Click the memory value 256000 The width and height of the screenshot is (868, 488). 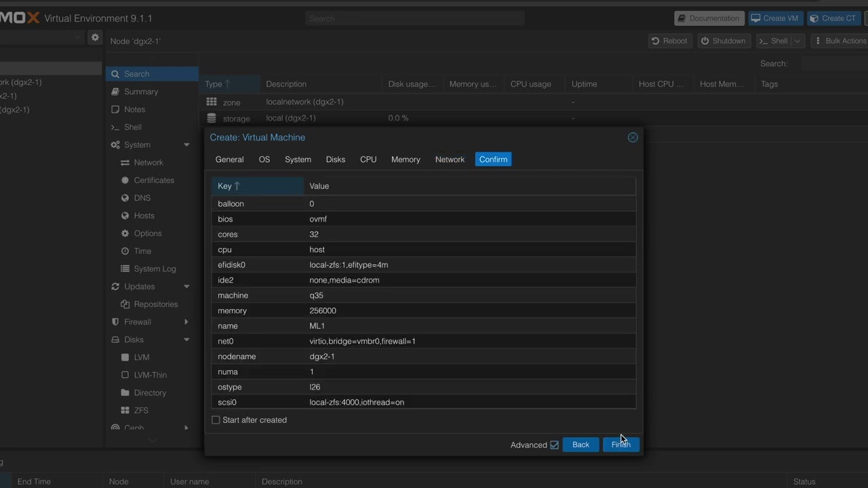pyautogui.click(x=323, y=310)
